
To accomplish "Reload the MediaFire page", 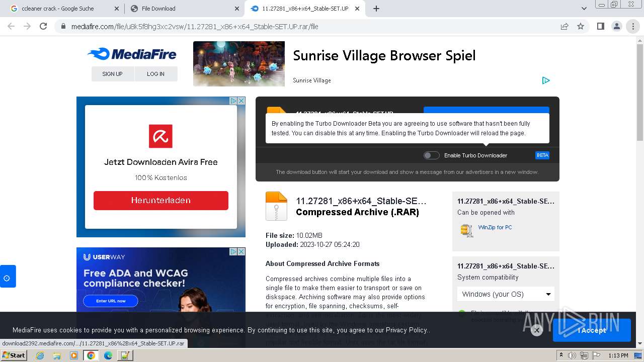I will point(43,26).
